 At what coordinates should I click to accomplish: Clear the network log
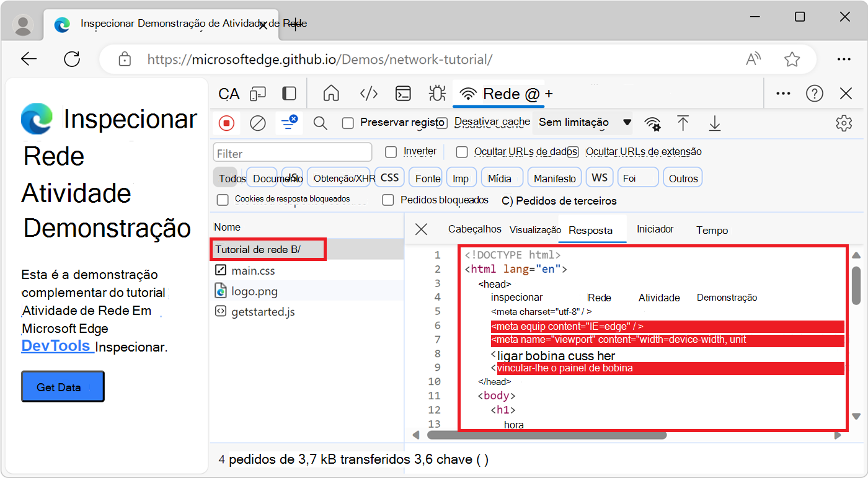coord(258,123)
